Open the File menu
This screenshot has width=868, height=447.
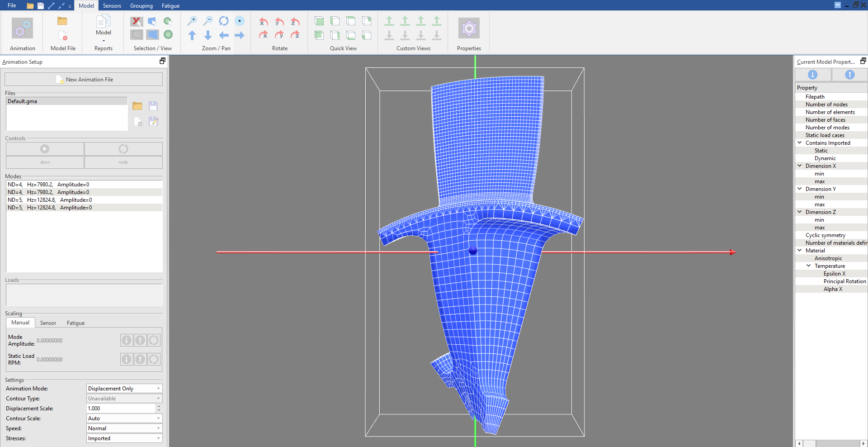pyautogui.click(x=12, y=5)
